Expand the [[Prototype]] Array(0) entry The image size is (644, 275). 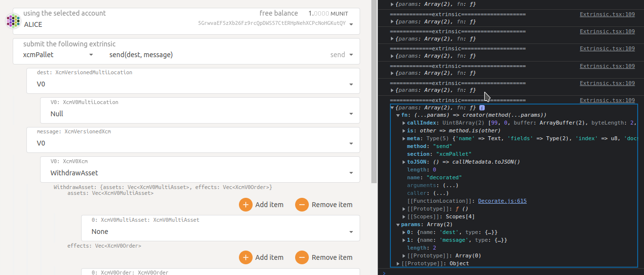[404, 256]
